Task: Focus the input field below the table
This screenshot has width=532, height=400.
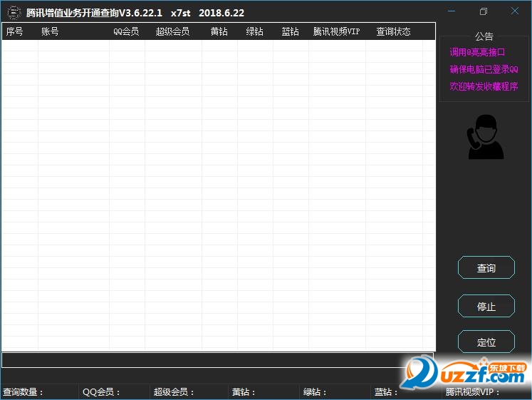Action: coord(217,360)
